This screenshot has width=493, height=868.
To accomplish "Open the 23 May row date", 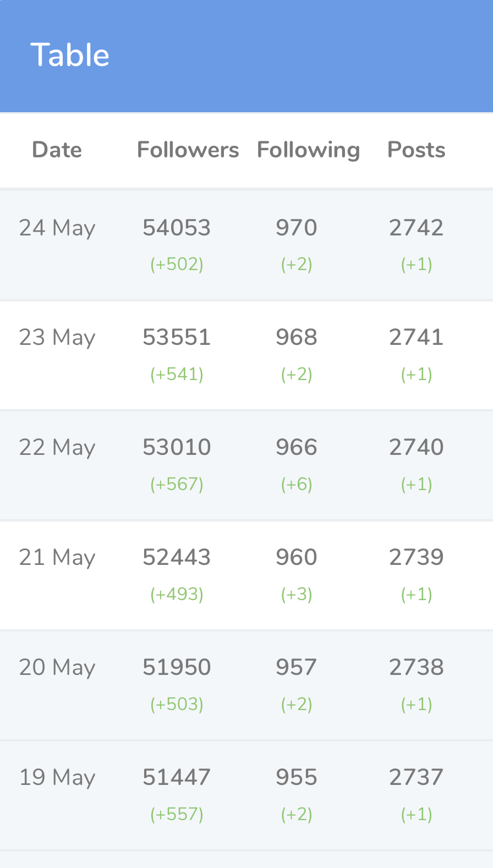I will (x=57, y=338).
